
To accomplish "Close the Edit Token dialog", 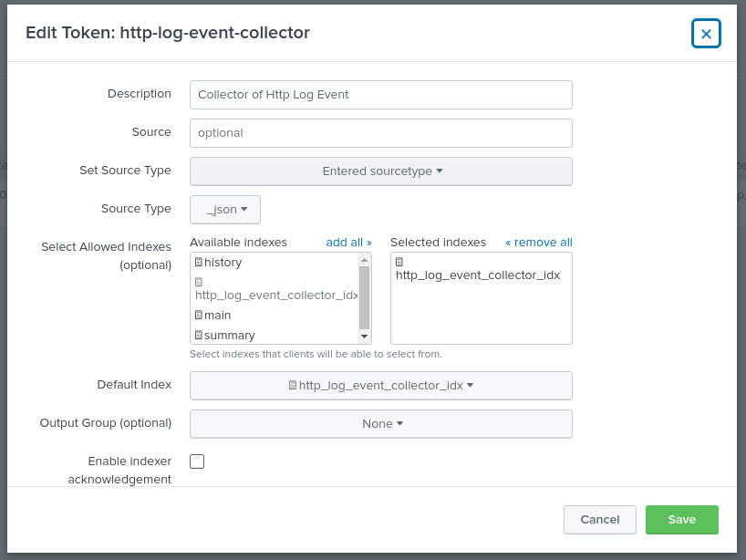I will click(706, 34).
